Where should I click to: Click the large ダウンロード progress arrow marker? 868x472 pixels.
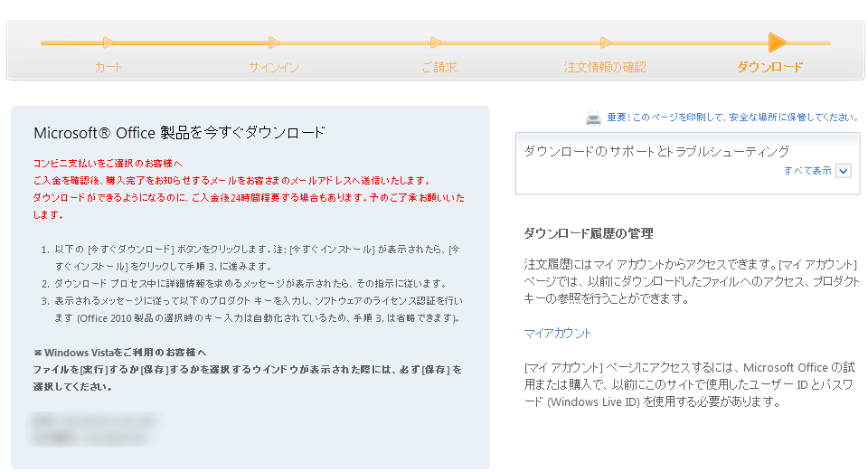pyautogui.click(x=778, y=42)
